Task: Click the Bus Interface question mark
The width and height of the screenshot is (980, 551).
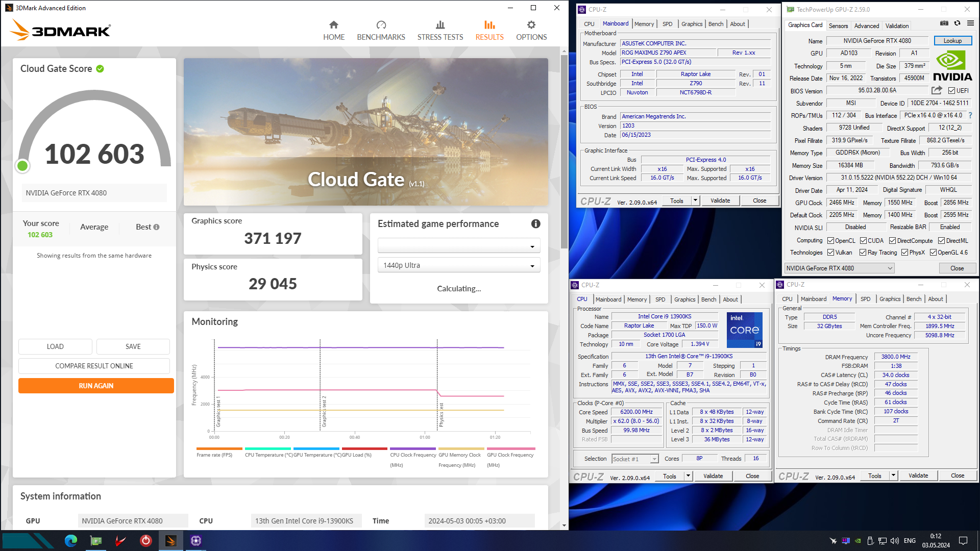Action: pos(970,115)
